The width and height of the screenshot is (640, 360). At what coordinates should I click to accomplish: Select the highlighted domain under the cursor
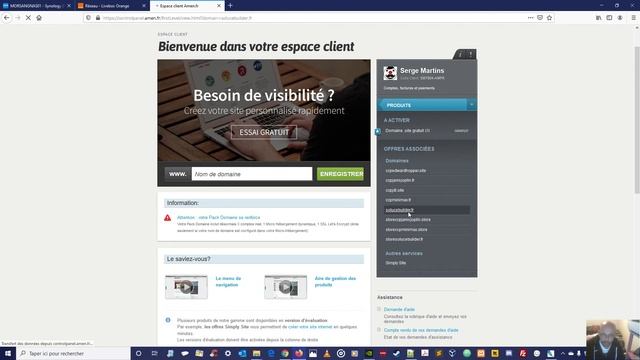coord(400,210)
